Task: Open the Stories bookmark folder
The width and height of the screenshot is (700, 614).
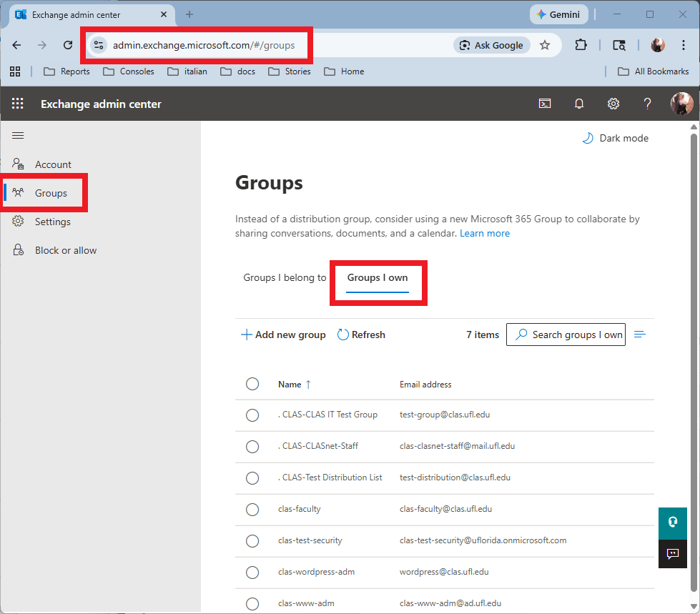Action: [x=289, y=71]
